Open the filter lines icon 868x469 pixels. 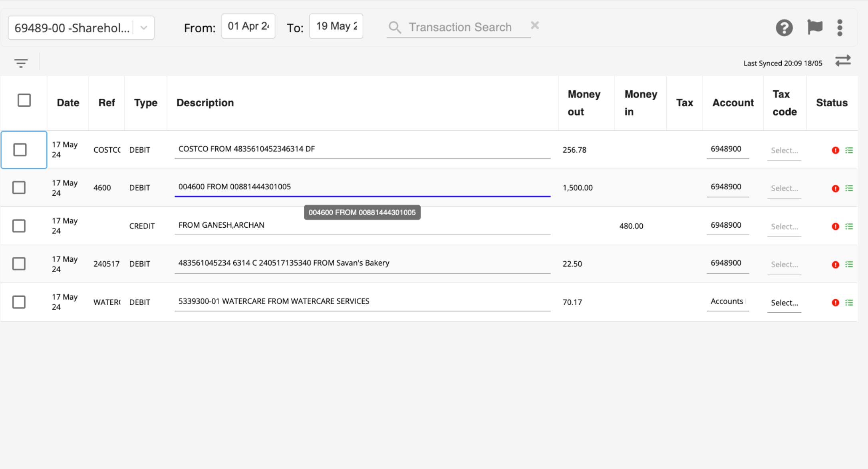21,63
